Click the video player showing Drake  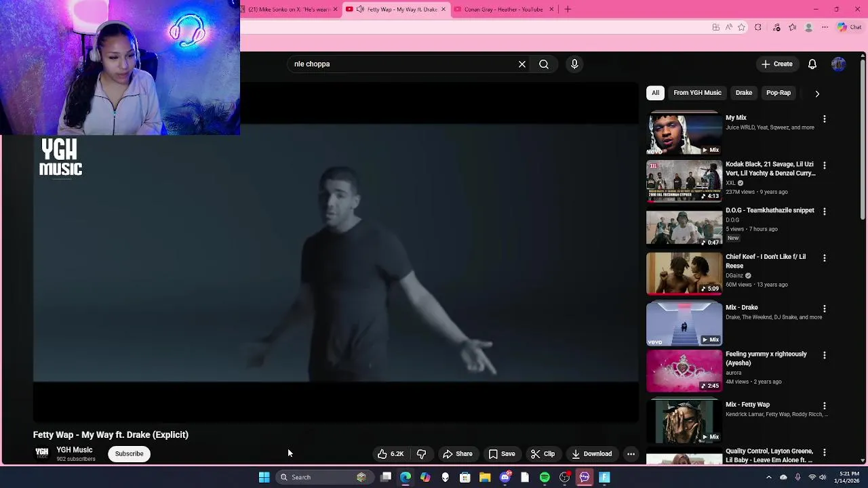click(336, 254)
